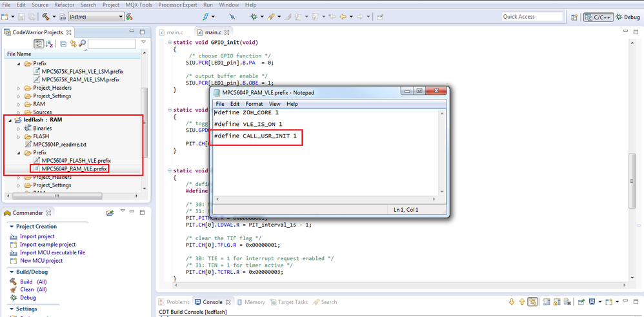
Task: Click the Quick Access input field
Action: (532, 16)
